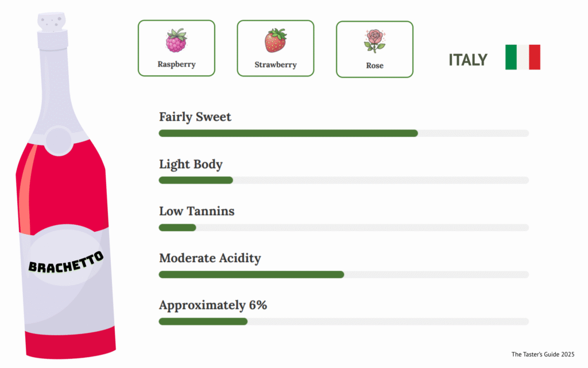
Task: Select the Raspberry flavor card label
Action: pos(176,64)
